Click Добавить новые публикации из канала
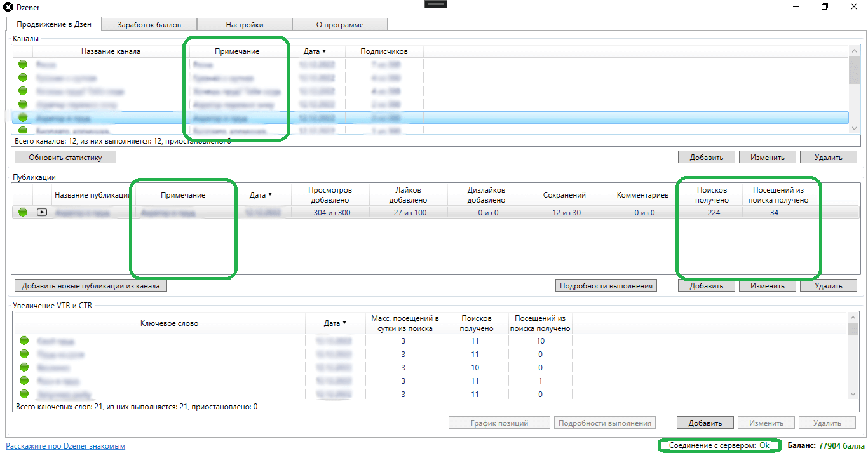The image size is (868, 453). [x=90, y=286]
